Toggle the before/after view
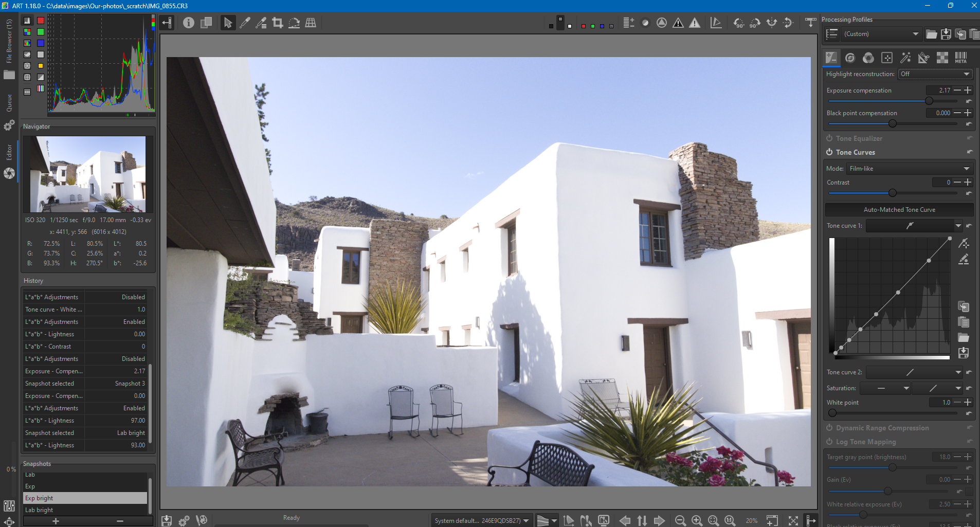Screen dimensions: 980x527 (206, 23)
